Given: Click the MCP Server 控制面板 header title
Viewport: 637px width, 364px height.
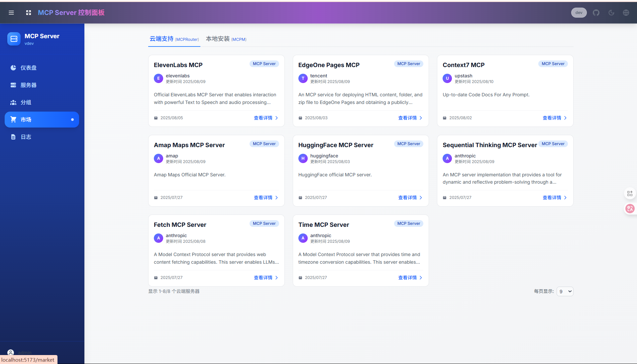Looking at the screenshot, I should [71, 13].
